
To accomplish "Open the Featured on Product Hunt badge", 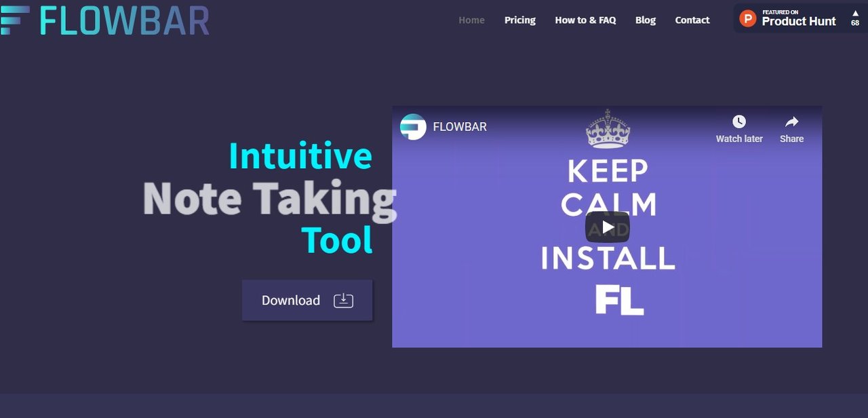I will pyautogui.click(x=800, y=18).
